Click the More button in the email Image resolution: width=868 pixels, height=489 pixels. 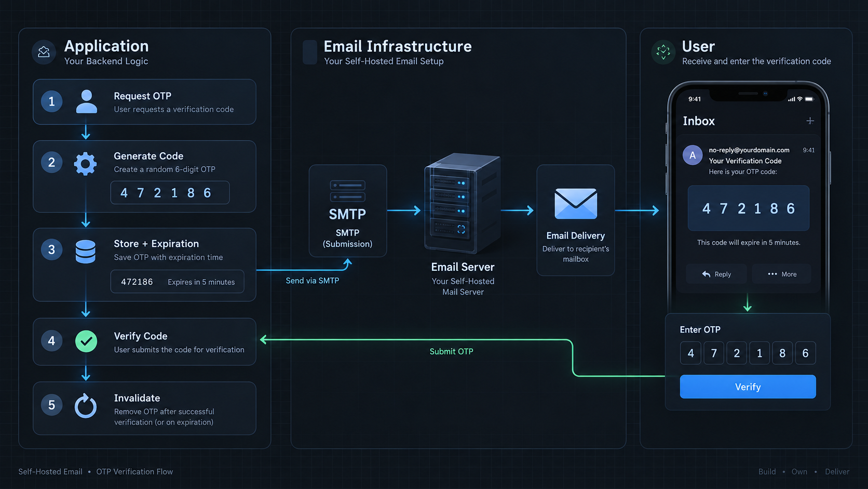click(x=782, y=274)
